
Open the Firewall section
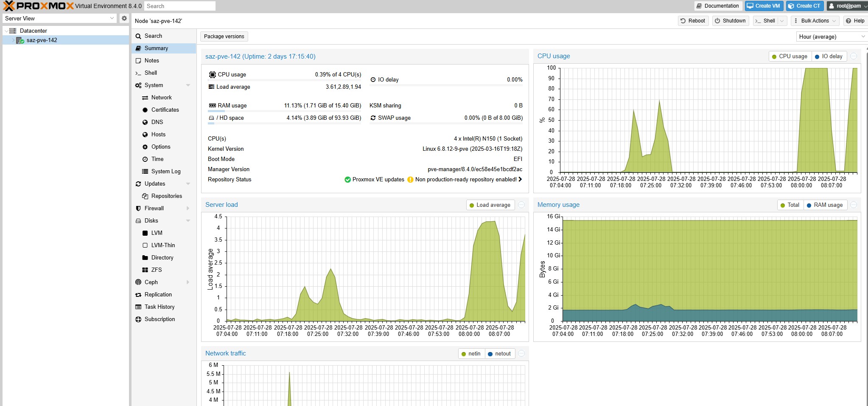click(x=154, y=208)
